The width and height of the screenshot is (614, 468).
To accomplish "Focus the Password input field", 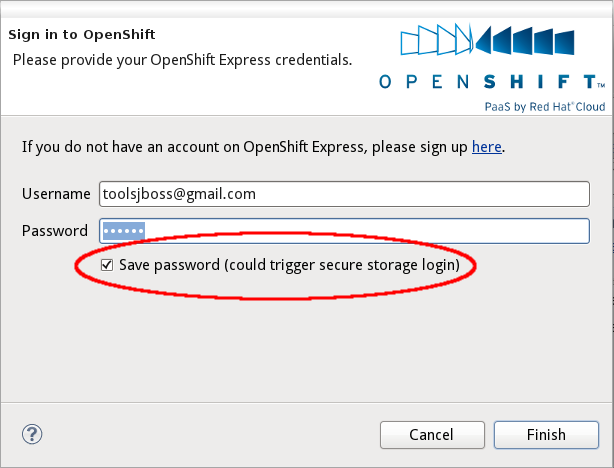I will [344, 231].
